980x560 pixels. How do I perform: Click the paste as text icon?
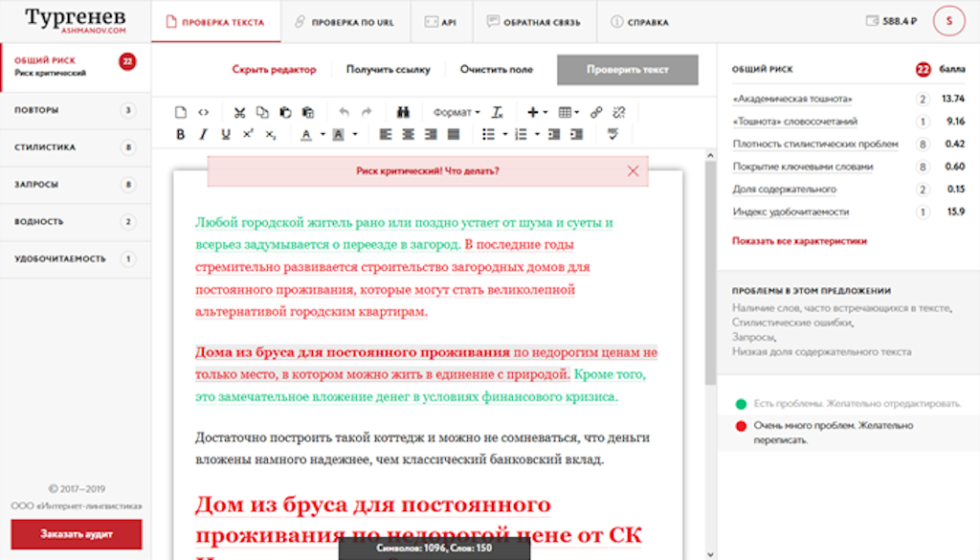pos(307,113)
